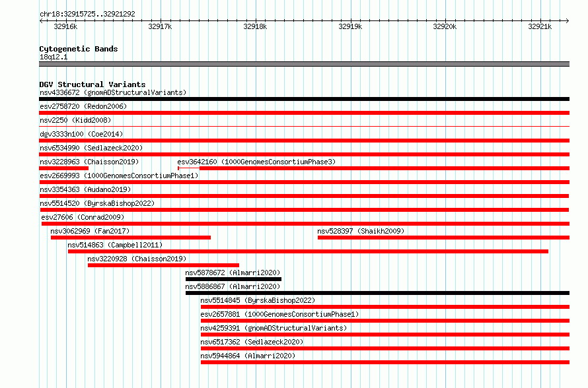Click the 32918k ruler tick label
The height and width of the screenshot is (388, 588).
click(255, 26)
